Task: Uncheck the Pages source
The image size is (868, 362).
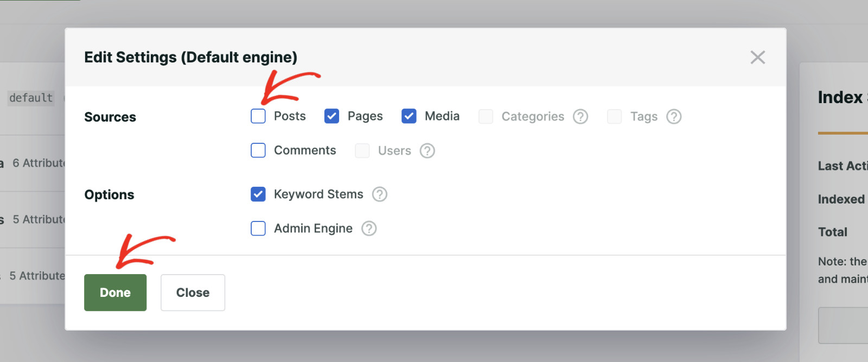Action: tap(331, 116)
